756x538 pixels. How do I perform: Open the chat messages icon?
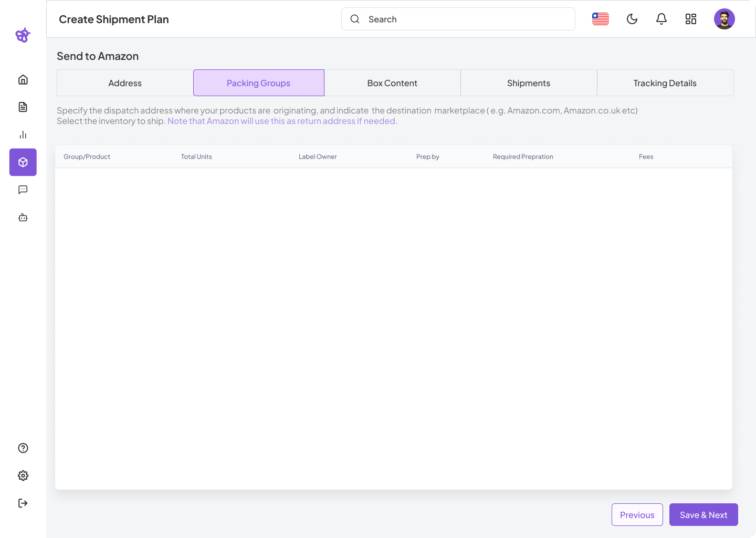coord(23,190)
